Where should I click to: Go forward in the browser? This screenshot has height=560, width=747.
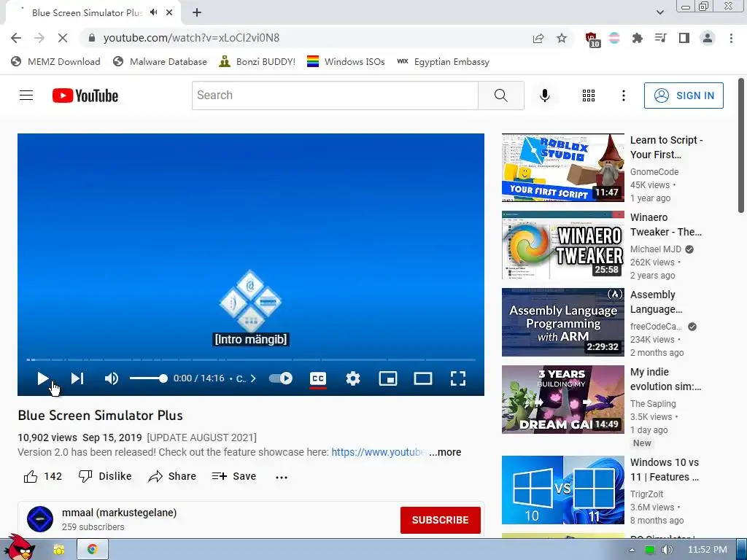(39, 38)
